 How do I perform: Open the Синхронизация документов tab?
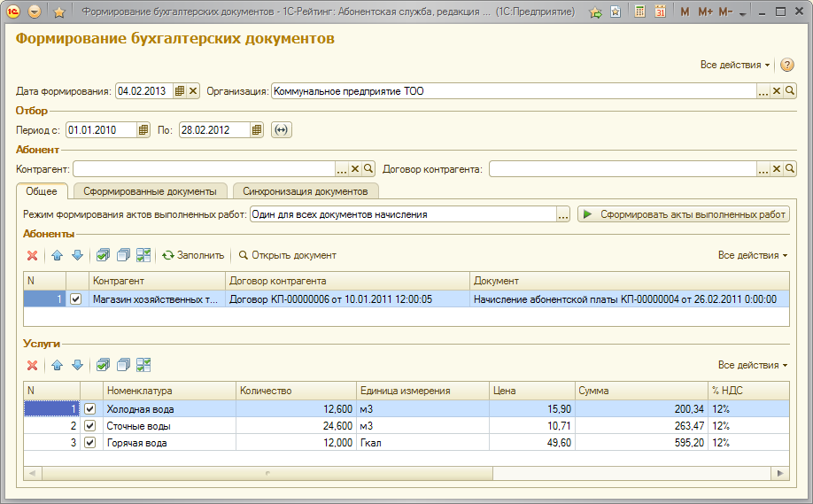click(305, 191)
